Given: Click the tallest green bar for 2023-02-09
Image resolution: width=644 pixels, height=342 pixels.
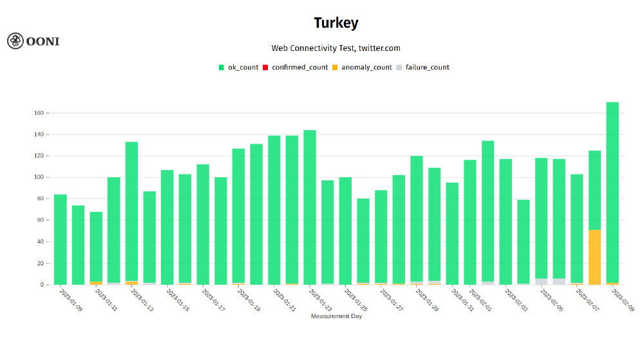Looking at the screenshot, I should 612,193.
